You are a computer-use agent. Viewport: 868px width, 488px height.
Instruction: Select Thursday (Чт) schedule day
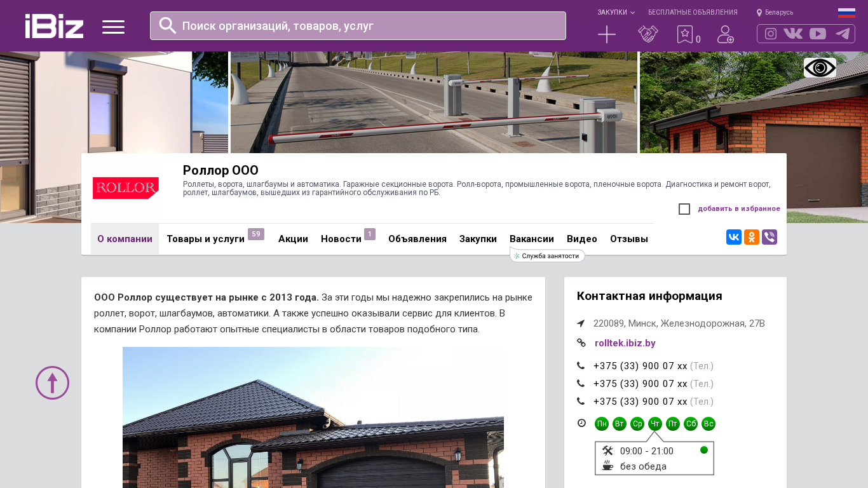[x=655, y=424]
